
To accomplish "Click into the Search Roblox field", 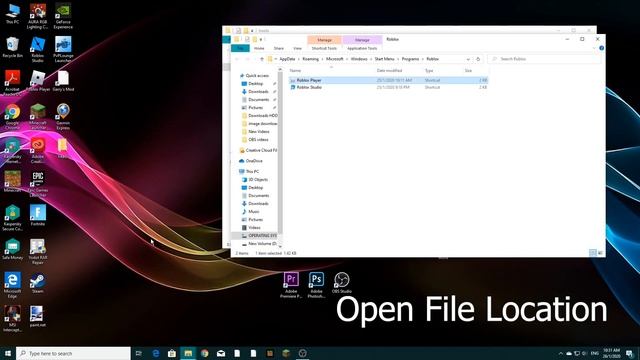I will (544, 59).
